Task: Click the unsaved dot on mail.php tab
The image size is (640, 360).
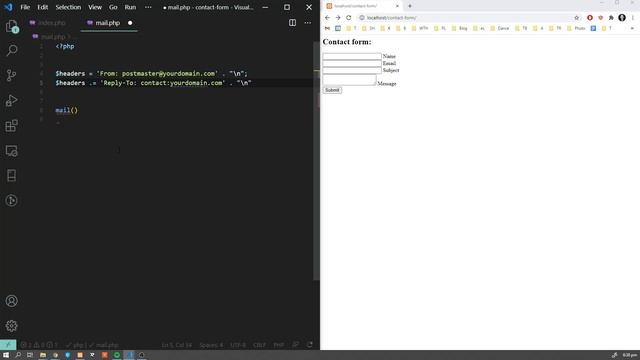Action: pos(130,23)
